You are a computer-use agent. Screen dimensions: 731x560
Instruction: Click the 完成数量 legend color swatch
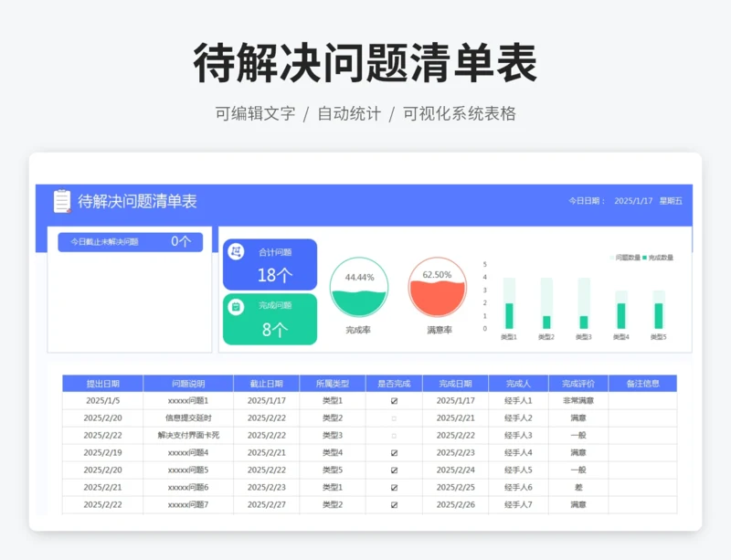click(645, 258)
